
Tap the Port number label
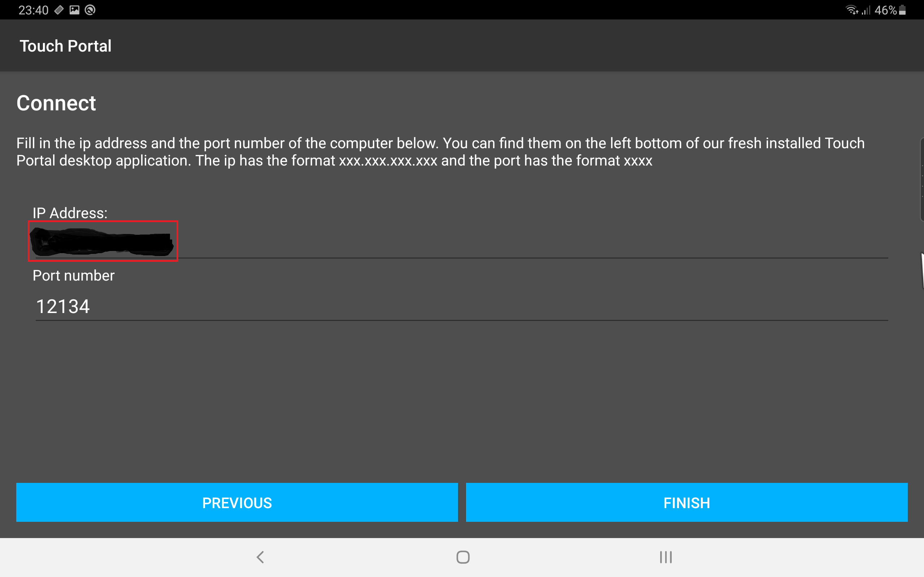73,276
